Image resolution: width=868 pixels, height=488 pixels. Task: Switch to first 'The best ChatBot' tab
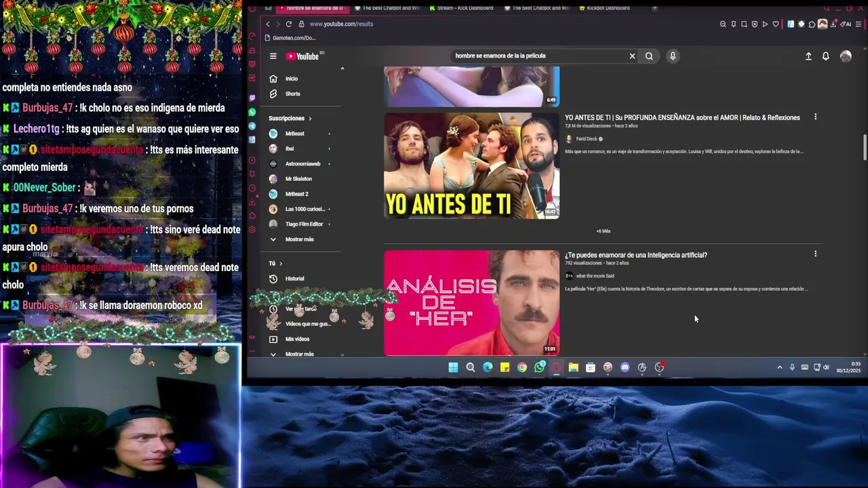(387, 8)
